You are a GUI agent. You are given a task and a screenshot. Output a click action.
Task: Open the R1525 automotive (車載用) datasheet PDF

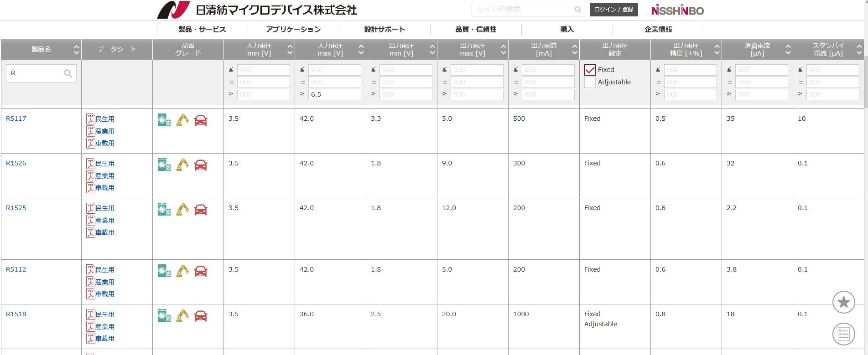(100, 232)
